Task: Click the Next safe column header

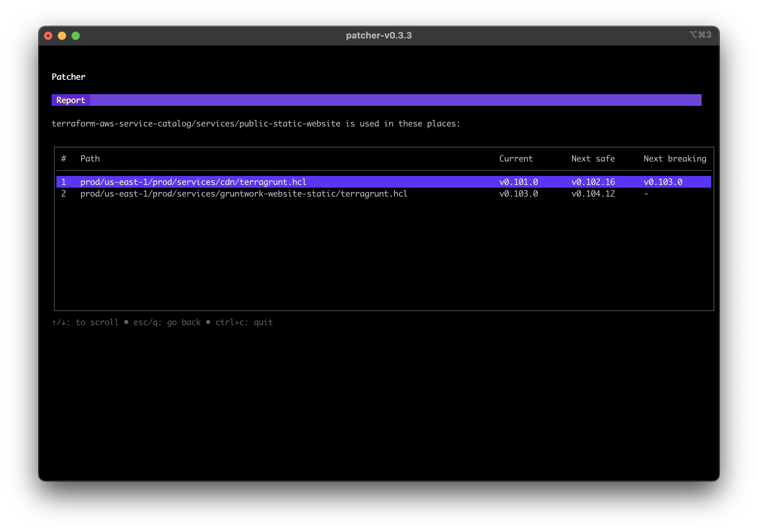Action: pos(593,158)
